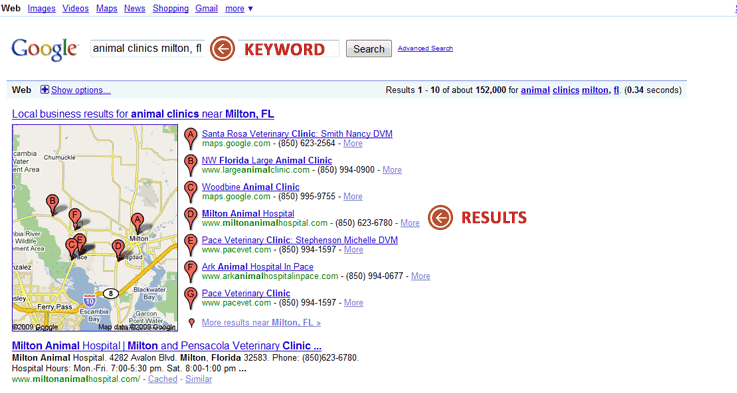Open Pace Veterinary Clinic listing at marker G

pyautogui.click(x=246, y=293)
